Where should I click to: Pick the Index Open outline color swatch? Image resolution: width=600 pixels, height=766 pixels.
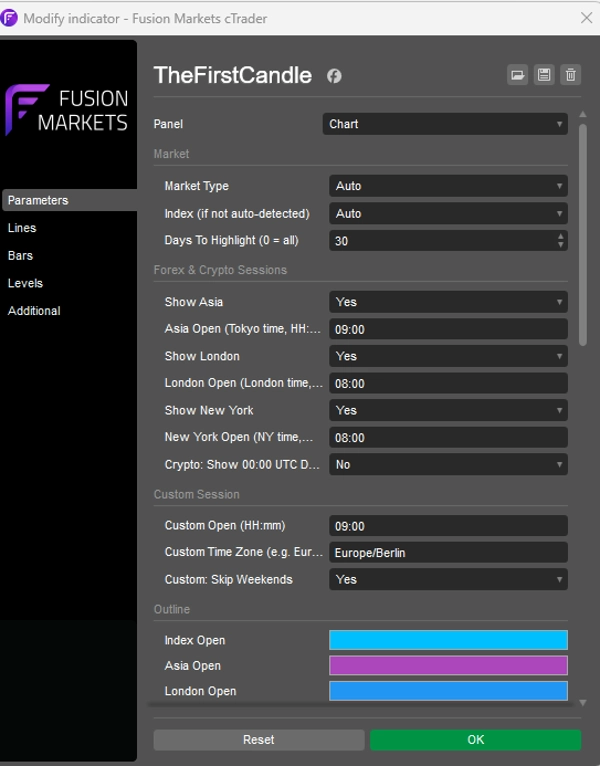449,640
